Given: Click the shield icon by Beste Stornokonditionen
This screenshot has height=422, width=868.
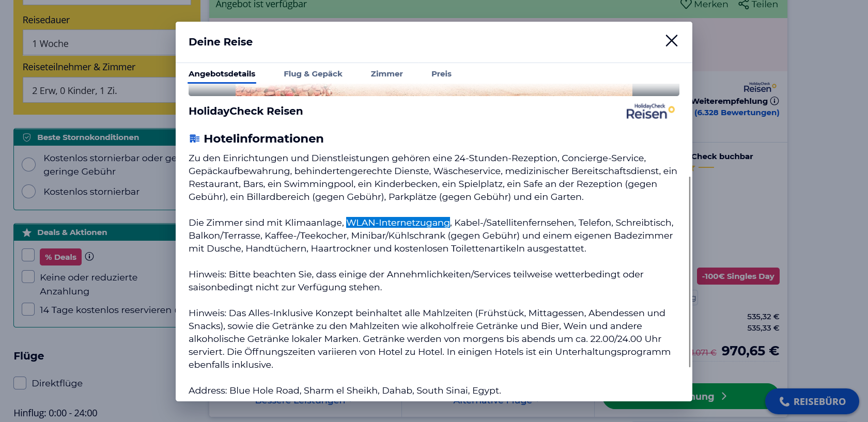Looking at the screenshot, I should click(x=27, y=137).
